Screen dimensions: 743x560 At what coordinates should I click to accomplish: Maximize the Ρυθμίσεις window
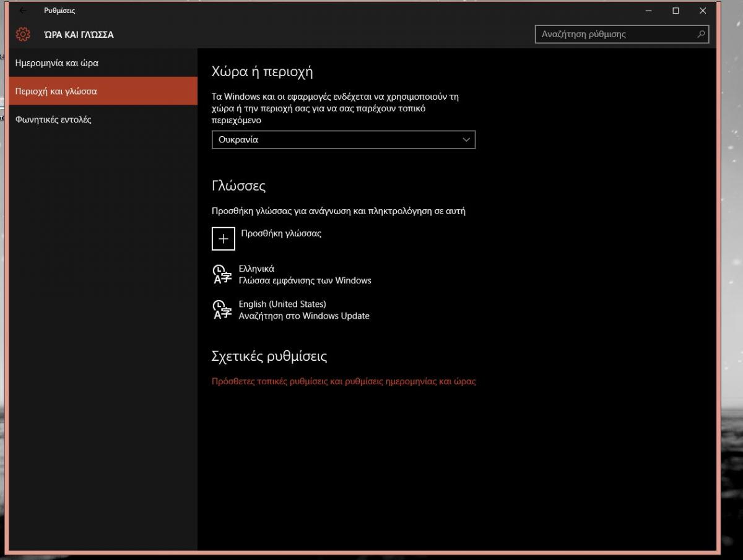tap(676, 11)
